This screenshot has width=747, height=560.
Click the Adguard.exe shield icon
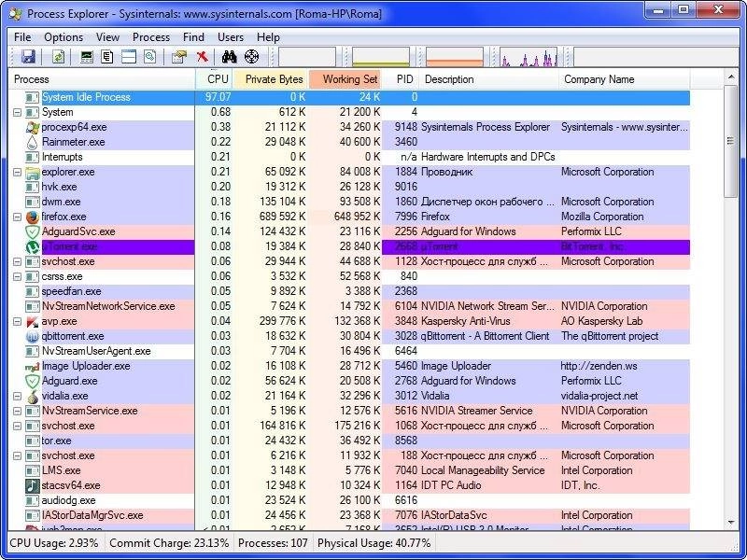coord(33,381)
